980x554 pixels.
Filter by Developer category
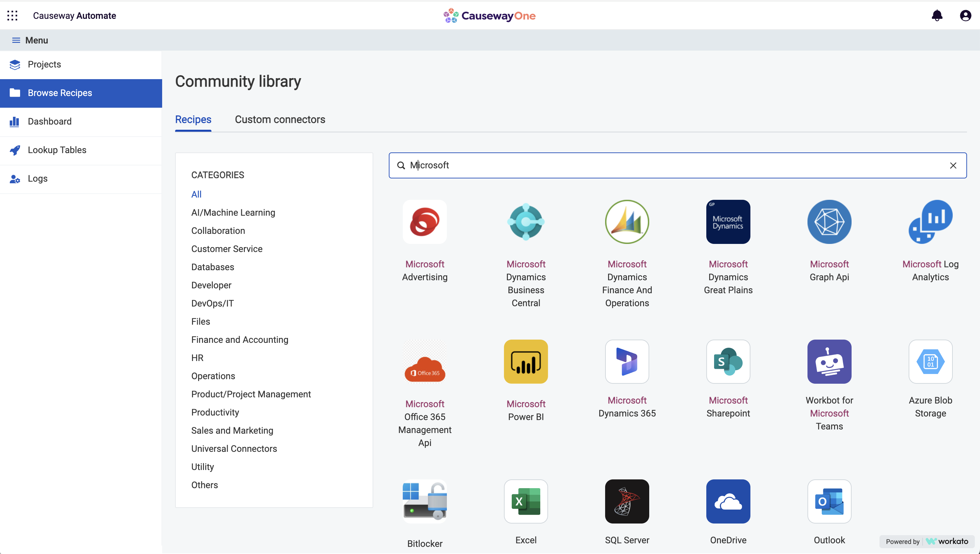point(211,285)
